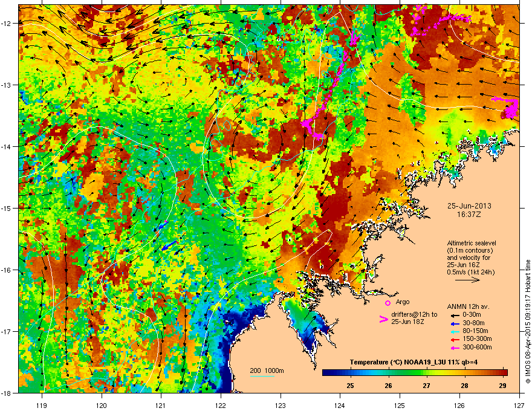Click the '0.5m/s (1kt 24h)' text

click(471, 272)
